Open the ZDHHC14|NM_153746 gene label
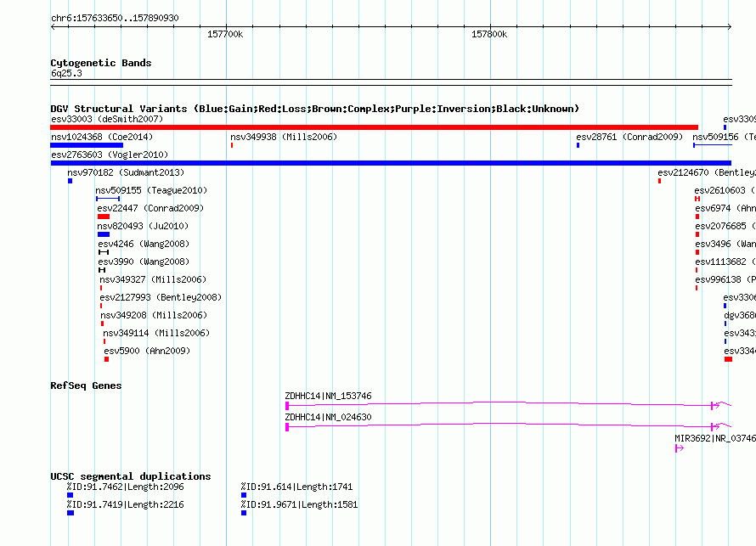The height and width of the screenshot is (546, 756). coord(328,396)
